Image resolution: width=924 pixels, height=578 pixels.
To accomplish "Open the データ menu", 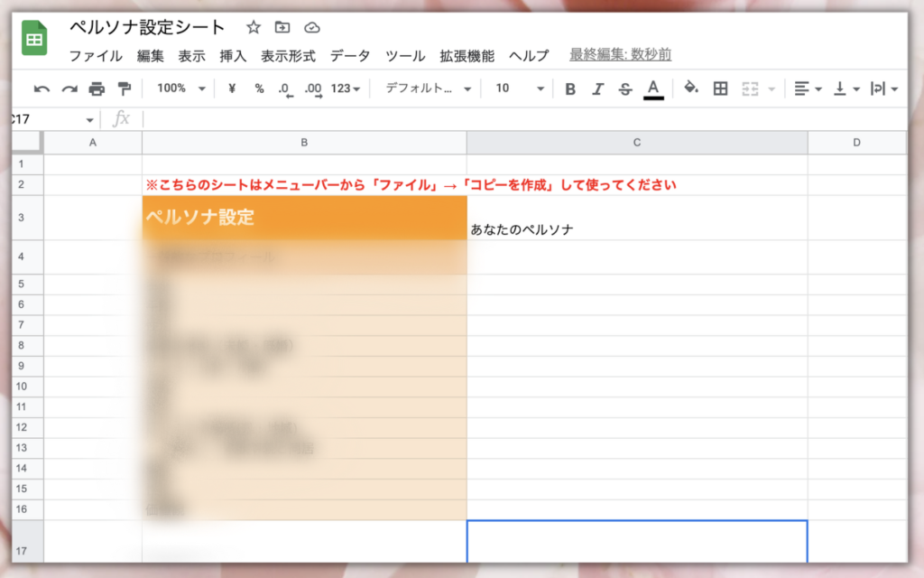I will coord(350,56).
